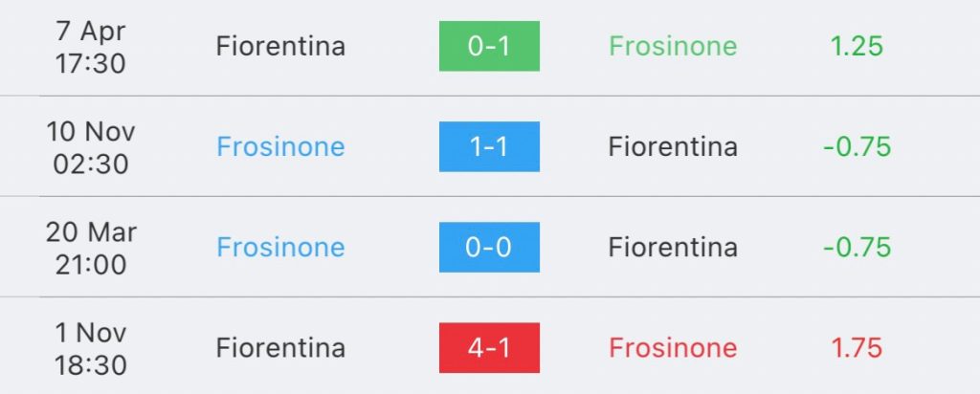Select Fiorentina in the 10 Nov match
Screen dimensions: 980x394
[x=673, y=146]
